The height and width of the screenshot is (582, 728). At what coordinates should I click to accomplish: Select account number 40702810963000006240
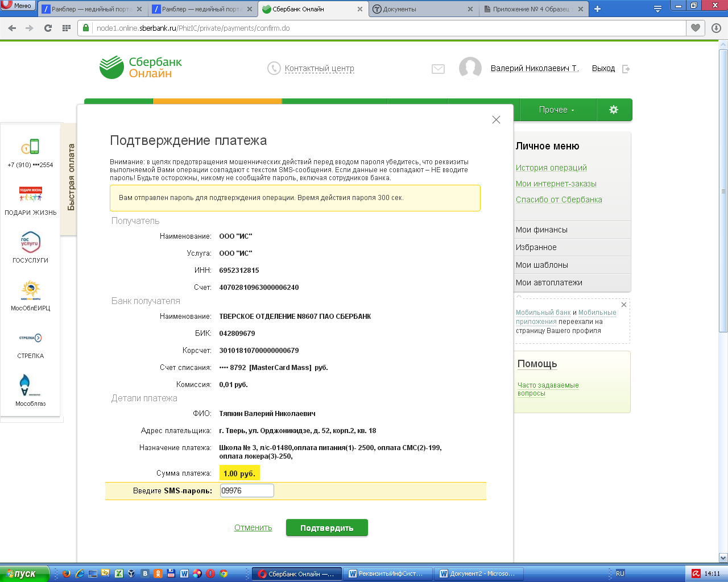point(259,288)
